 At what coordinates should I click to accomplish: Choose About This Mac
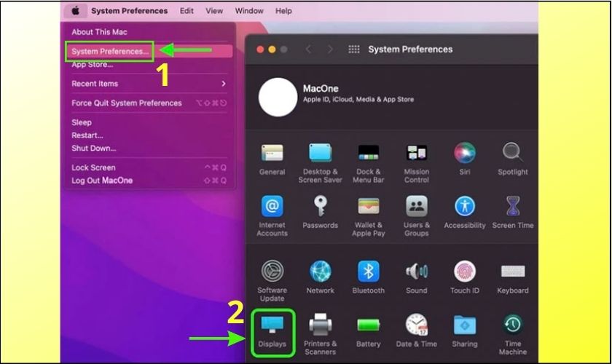pos(101,32)
